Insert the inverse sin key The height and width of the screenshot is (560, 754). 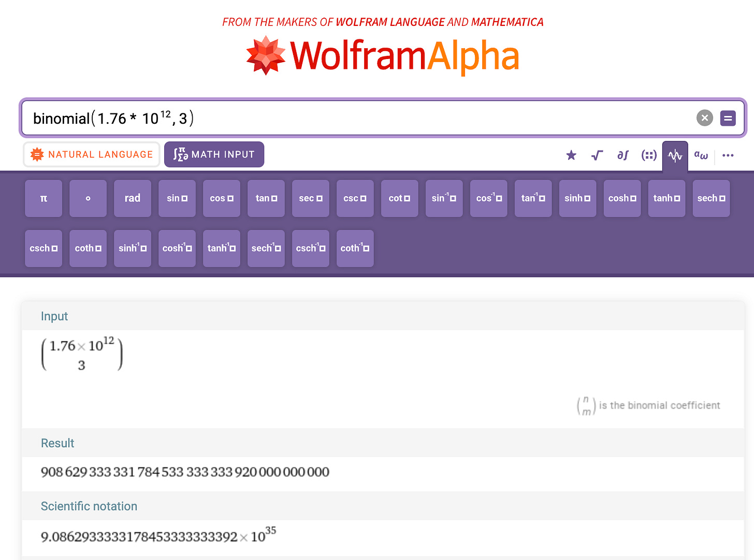tap(444, 198)
